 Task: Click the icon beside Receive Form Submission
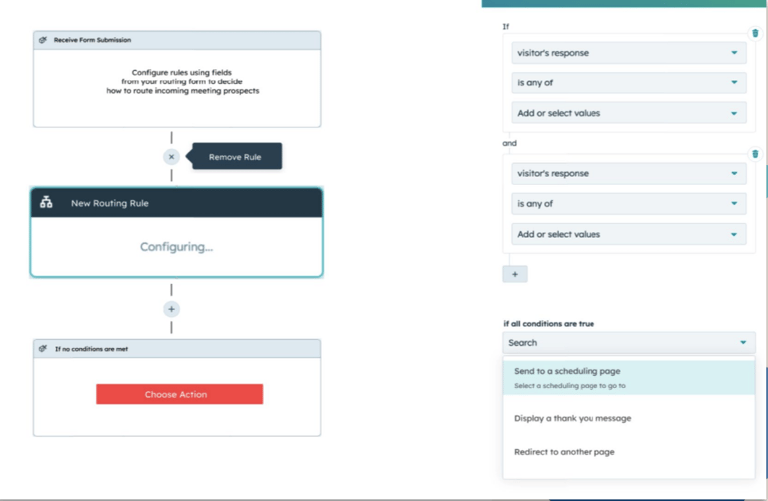click(x=43, y=40)
